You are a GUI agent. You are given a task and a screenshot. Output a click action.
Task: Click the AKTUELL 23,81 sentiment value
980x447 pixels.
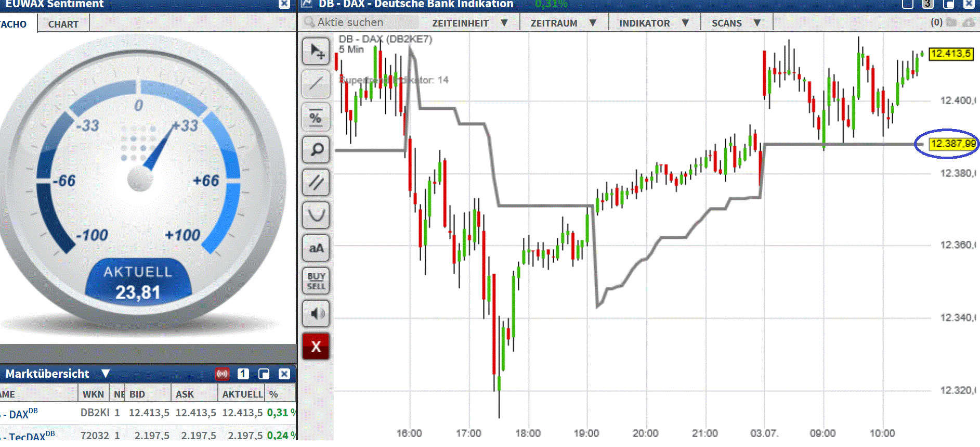pos(138,292)
